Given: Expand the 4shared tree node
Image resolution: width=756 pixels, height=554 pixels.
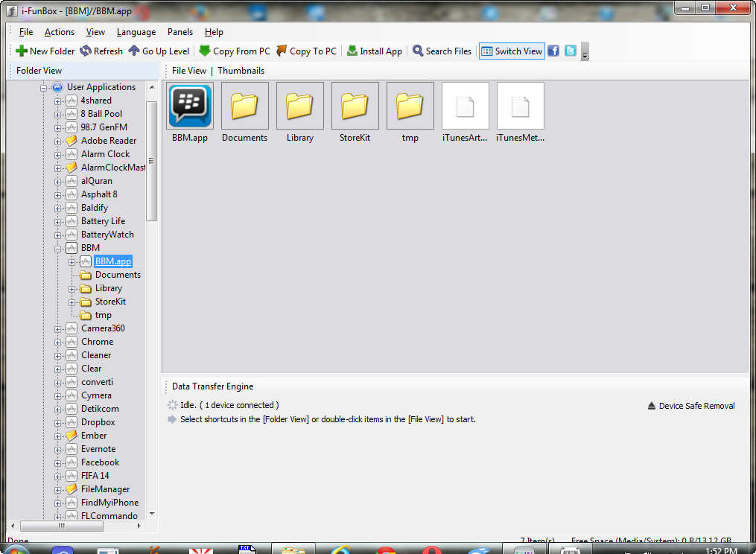Looking at the screenshot, I should tap(57, 101).
